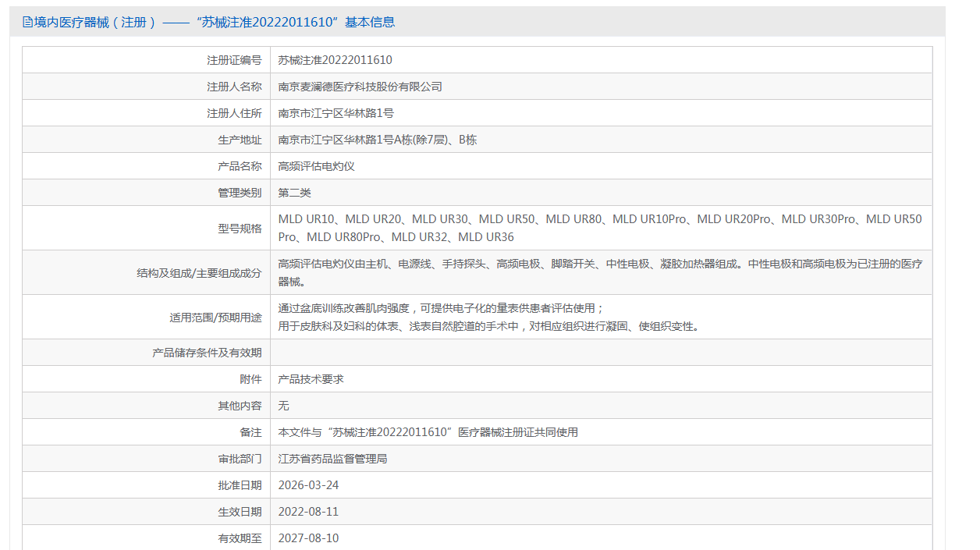Select the 高频评估电灼仪由主机 composition text

click(x=600, y=272)
